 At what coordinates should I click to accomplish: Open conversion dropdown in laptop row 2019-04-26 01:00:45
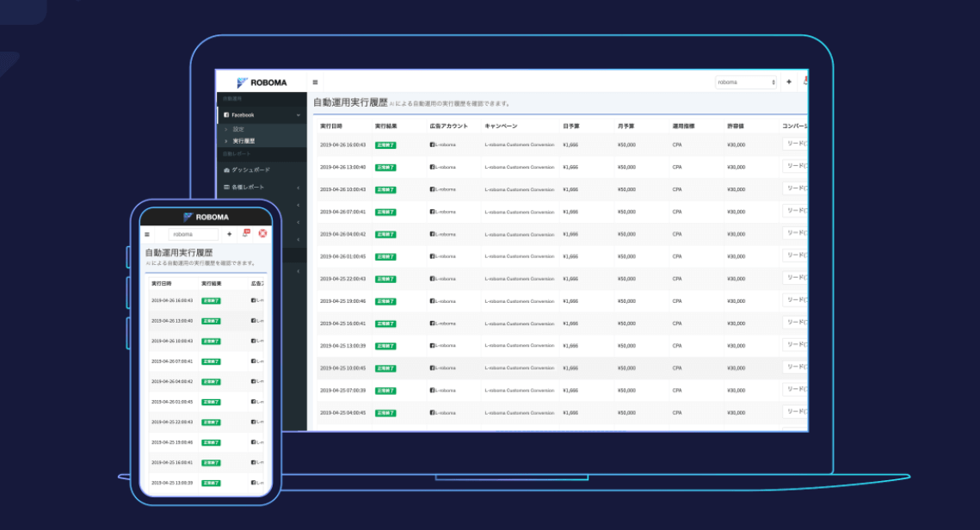795,256
